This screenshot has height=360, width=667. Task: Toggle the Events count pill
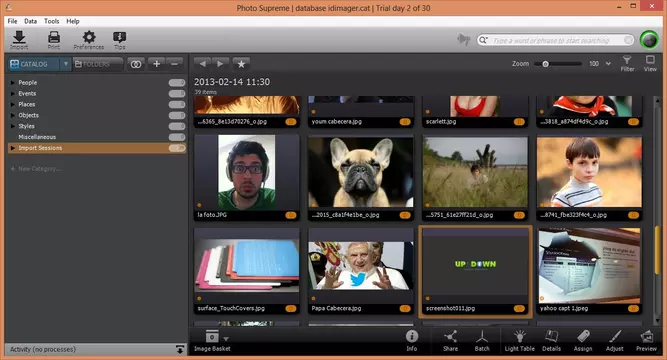(177, 94)
